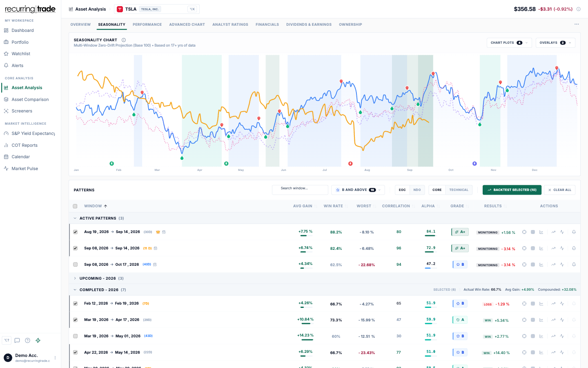Viewport: 588px width, 368px height.
Task: Open Dashboard from the sidebar
Action: pos(23,30)
